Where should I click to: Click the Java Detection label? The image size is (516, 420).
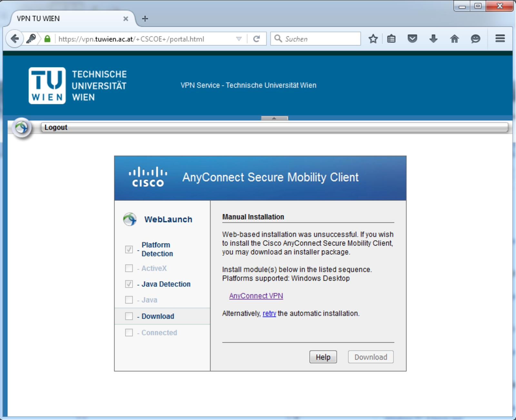tap(166, 284)
